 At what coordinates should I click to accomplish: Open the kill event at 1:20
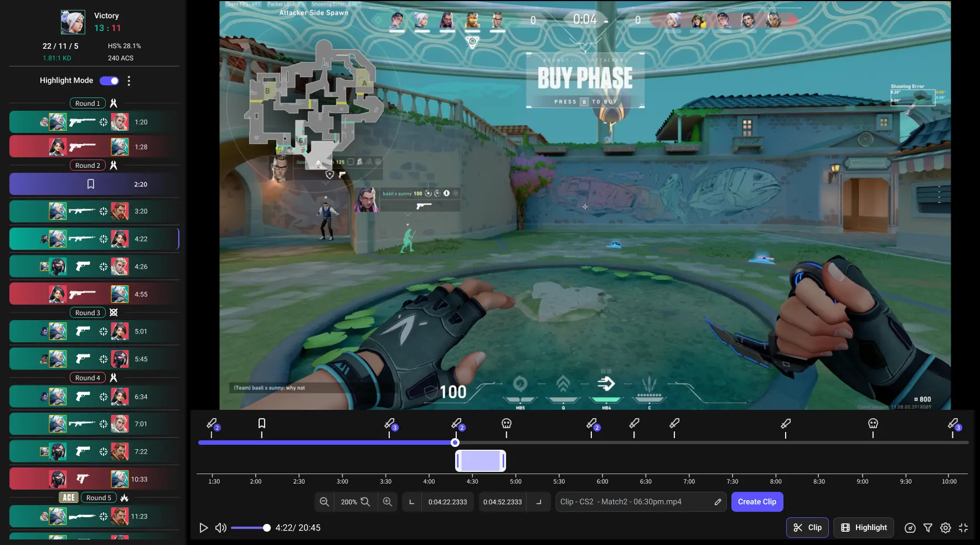[94, 122]
